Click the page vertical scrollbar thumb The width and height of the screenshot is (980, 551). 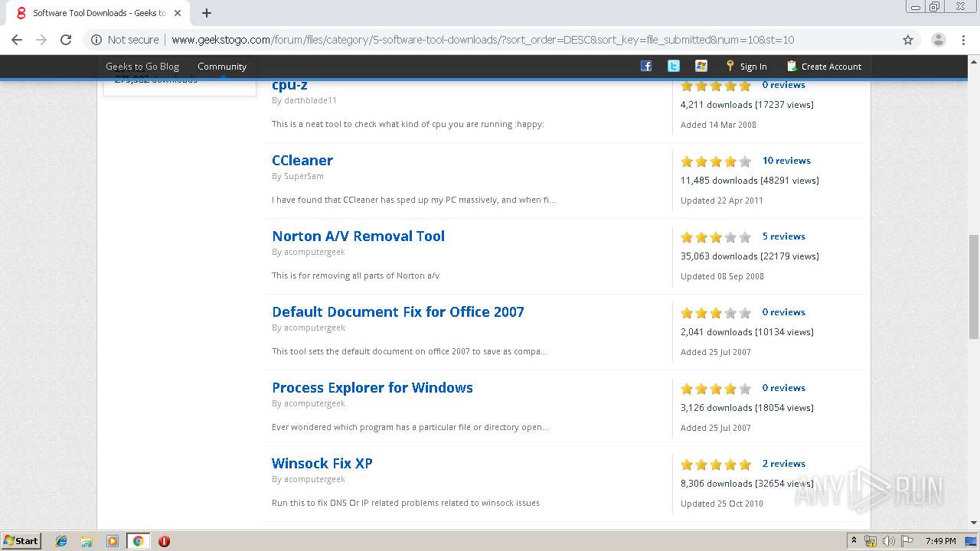[x=974, y=285]
